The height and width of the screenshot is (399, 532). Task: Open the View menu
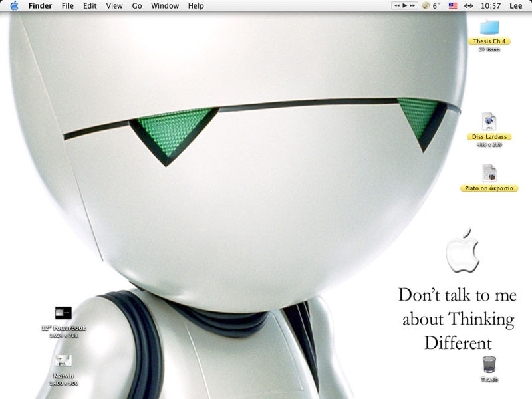[x=114, y=6]
